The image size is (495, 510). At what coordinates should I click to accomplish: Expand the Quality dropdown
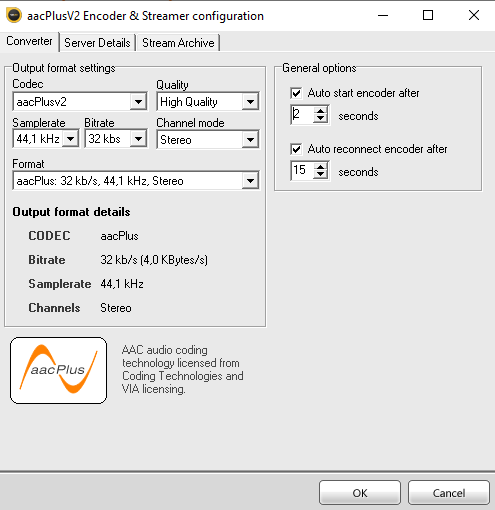[x=208, y=102]
